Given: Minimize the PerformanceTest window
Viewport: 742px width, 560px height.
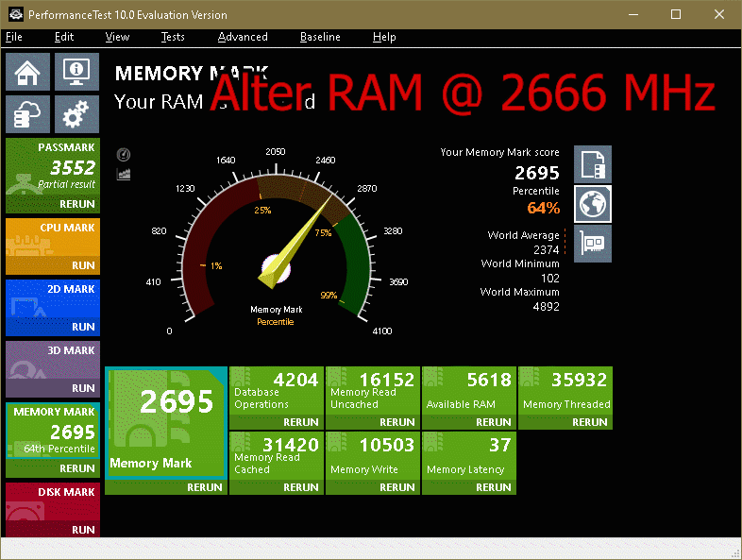Looking at the screenshot, I should point(633,15).
